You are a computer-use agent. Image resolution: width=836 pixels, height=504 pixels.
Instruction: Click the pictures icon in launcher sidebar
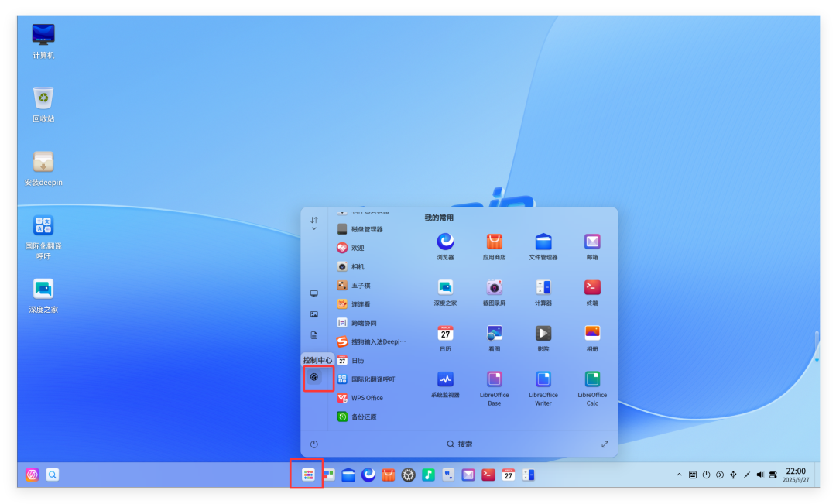(x=314, y=314)
